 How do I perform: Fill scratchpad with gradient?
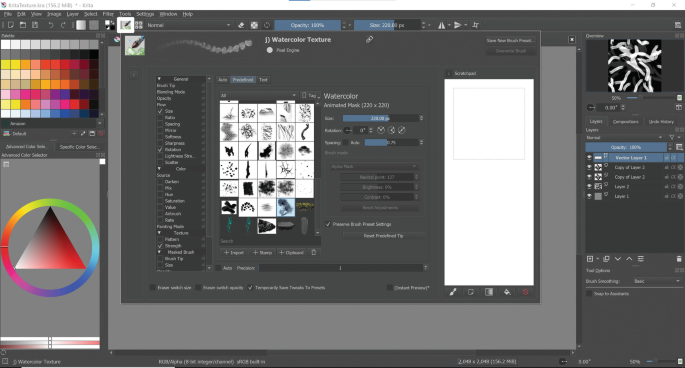(489, 292)
